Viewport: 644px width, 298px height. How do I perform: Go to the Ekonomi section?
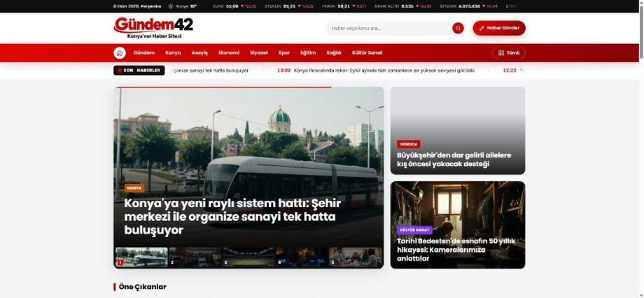point(229,53)
